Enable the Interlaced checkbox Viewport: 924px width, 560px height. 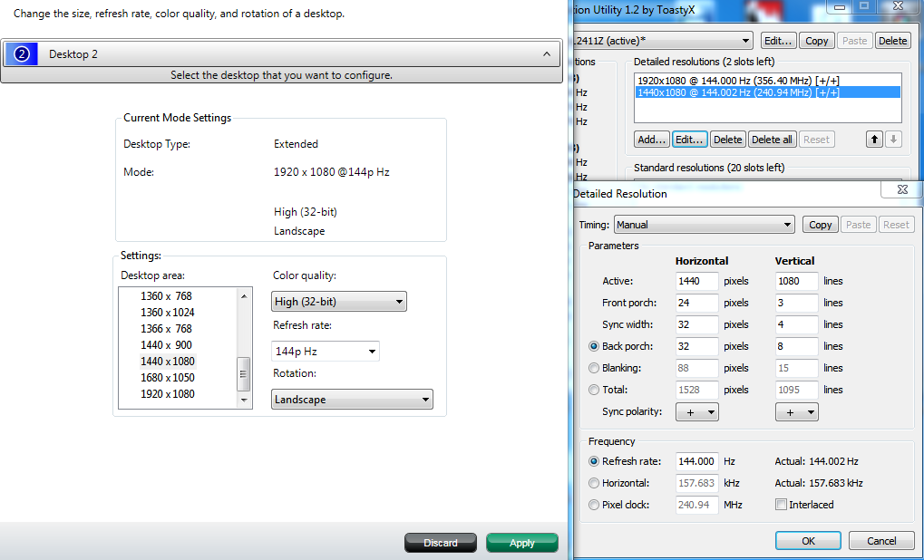click(781, 505)
